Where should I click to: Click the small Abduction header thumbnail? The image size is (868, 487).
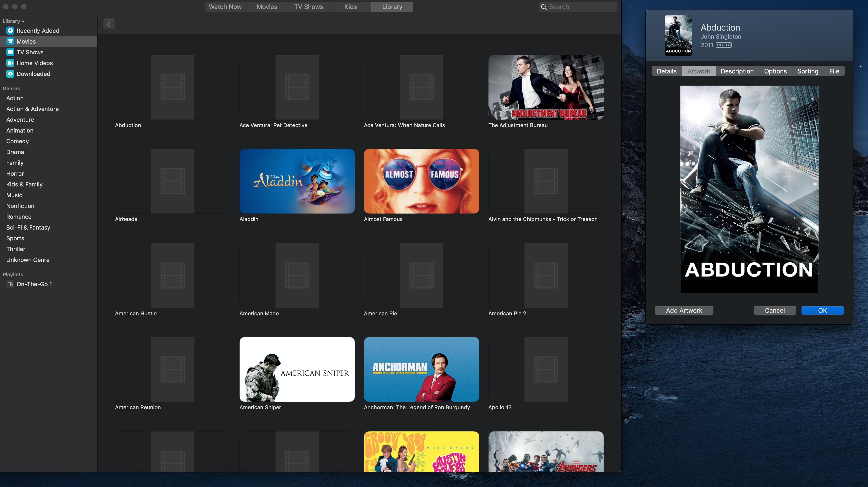pos(678,35)
